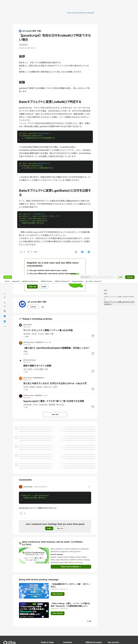Open the サイバーセキュリティ情報インプット集 2025年版 article
Screen dimensions: 138x644
(x=48, y=330)
